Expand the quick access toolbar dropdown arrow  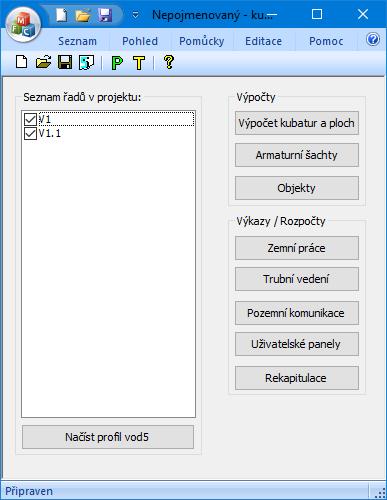(136, 15)
